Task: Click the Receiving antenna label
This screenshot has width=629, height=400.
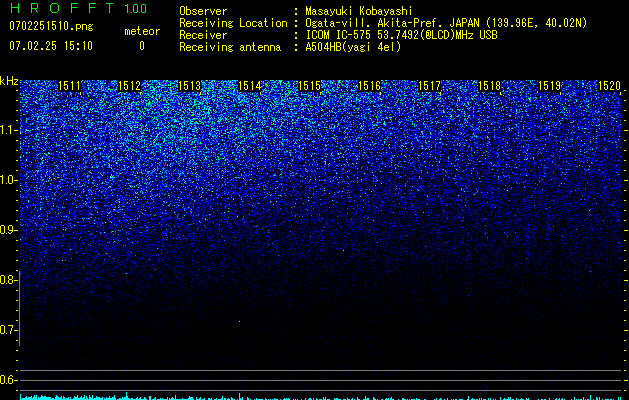Action: 230,47
